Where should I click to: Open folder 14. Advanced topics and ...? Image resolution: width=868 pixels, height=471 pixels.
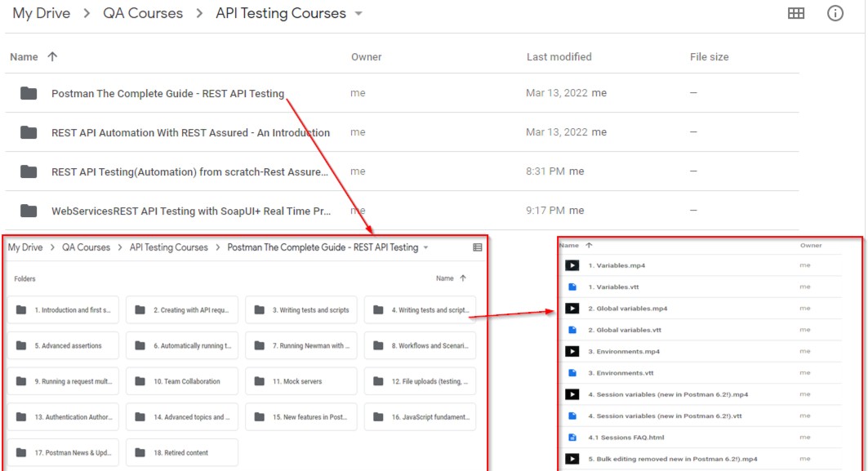click(x=182, y=417)
